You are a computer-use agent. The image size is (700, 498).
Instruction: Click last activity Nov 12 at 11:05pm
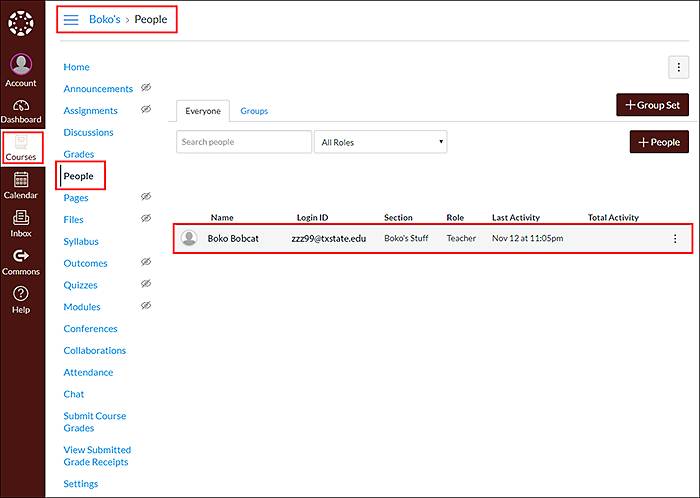pos(527,238)
